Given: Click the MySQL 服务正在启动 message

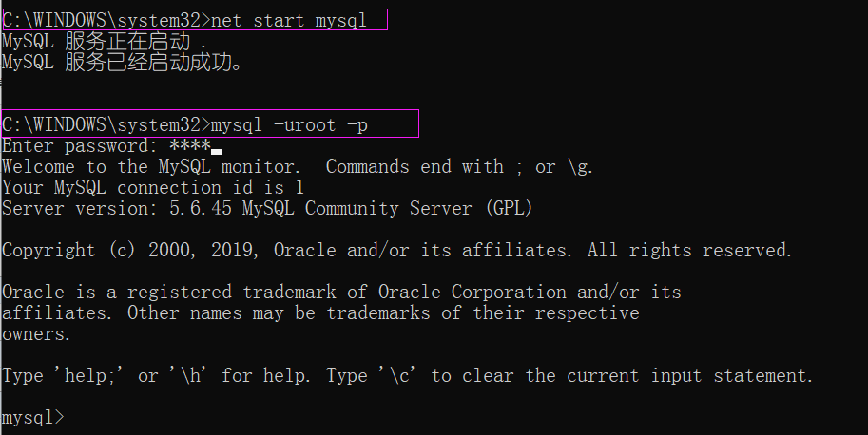Looking at the screenshot, I should tap(105, 42).
